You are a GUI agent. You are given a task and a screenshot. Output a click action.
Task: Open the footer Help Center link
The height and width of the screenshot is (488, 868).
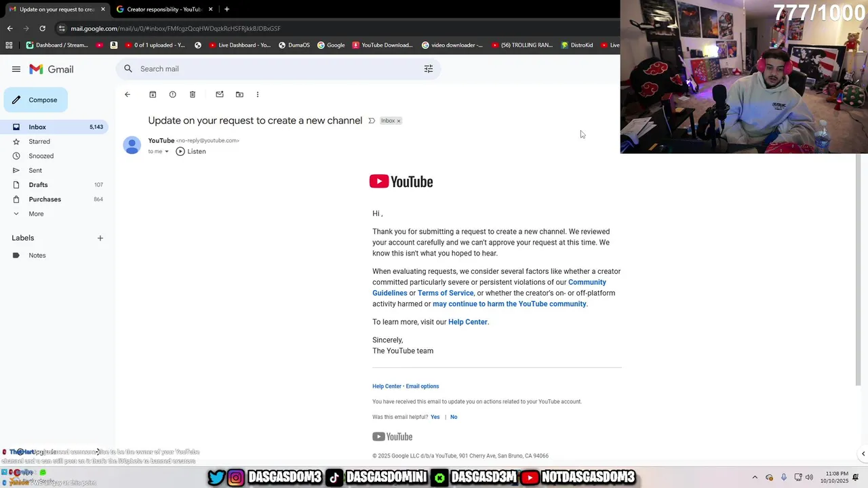[x=387, y=386]
